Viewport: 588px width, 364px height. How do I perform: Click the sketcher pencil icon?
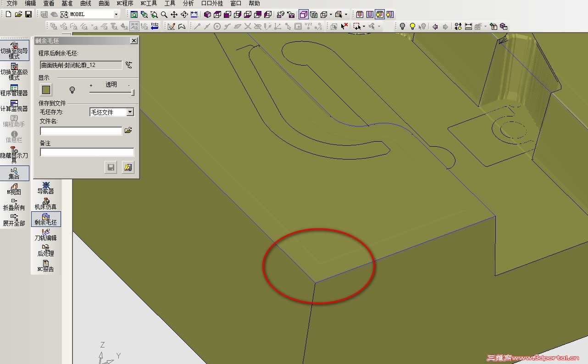(x=172, y=27)
